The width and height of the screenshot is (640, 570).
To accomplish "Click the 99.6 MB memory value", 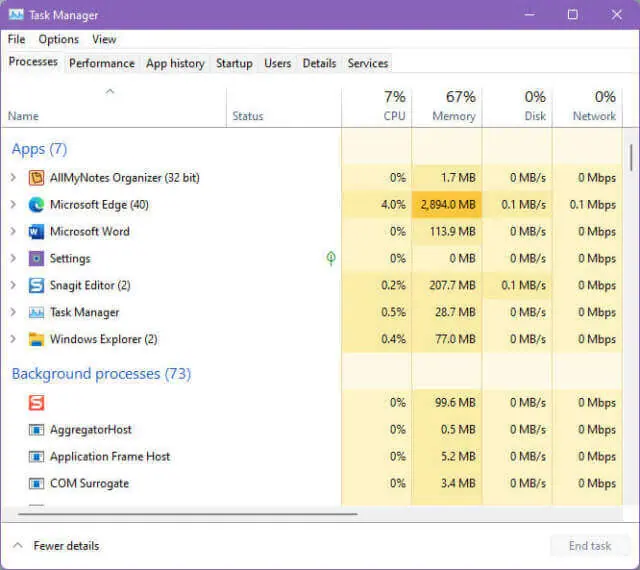I will point(456,403).
